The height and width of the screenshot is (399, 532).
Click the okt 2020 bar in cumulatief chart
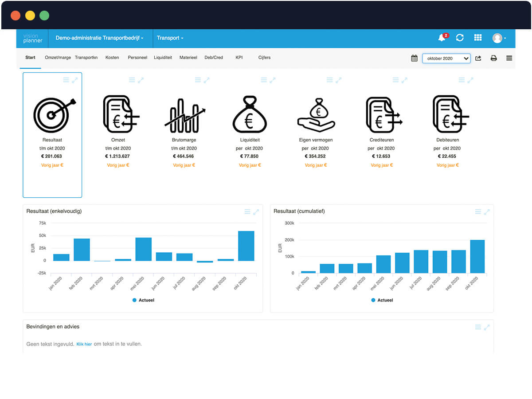[477, 257]
